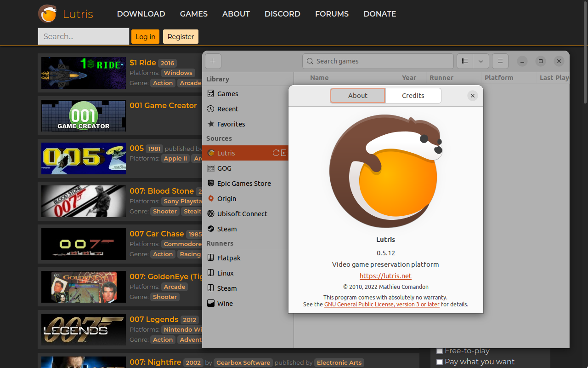Open 007 Car Chase title link
The image size is (588, 368).
click(x=157, y=234)
